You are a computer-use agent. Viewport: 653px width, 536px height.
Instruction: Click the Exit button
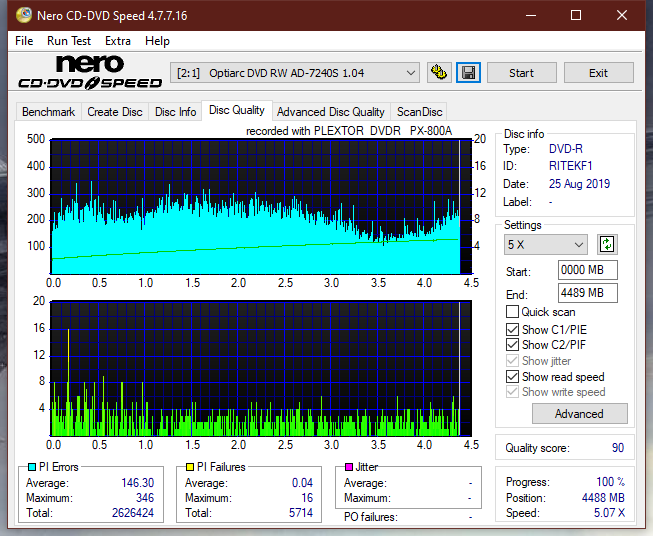tap(598, 73)
